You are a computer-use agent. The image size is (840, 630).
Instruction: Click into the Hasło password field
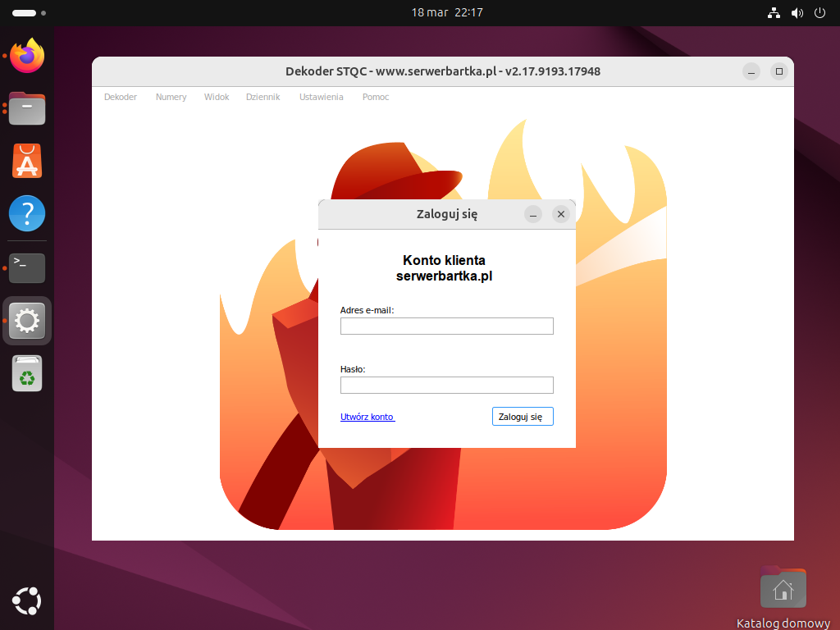447,386
